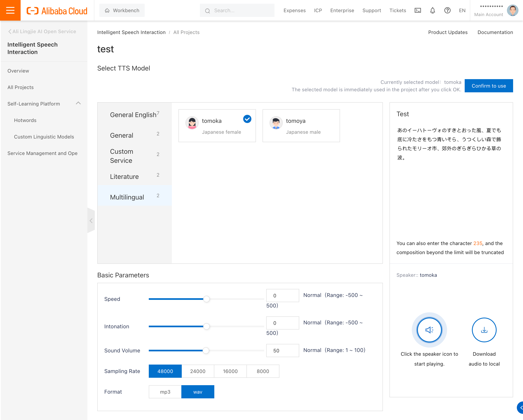This screenshot has height=420, width=523.
Task: Select the tomoya Japanese male voice
Action: (x=301, y=126)
